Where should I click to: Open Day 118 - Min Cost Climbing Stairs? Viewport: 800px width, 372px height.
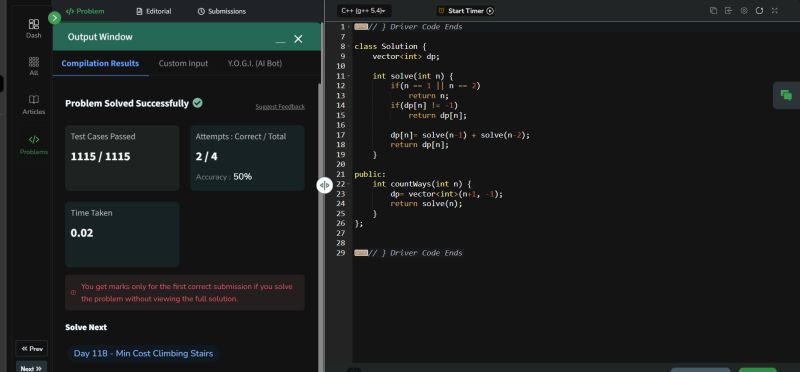143,353
